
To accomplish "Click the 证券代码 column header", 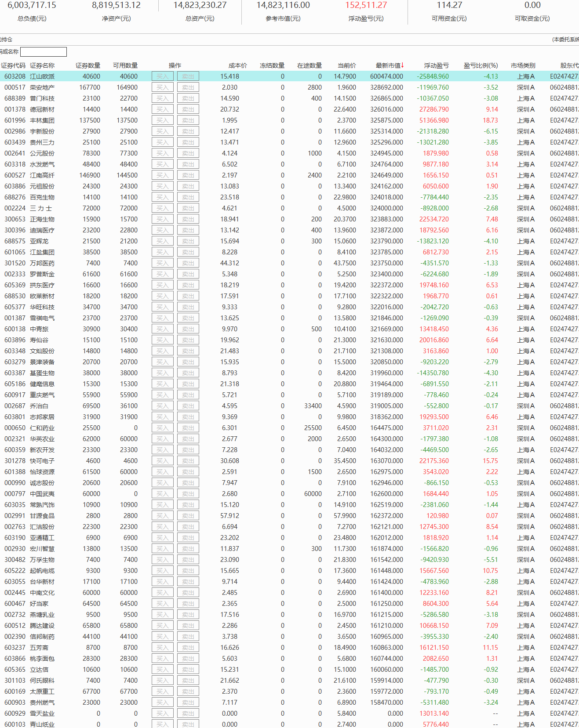I will pos(13,65).
